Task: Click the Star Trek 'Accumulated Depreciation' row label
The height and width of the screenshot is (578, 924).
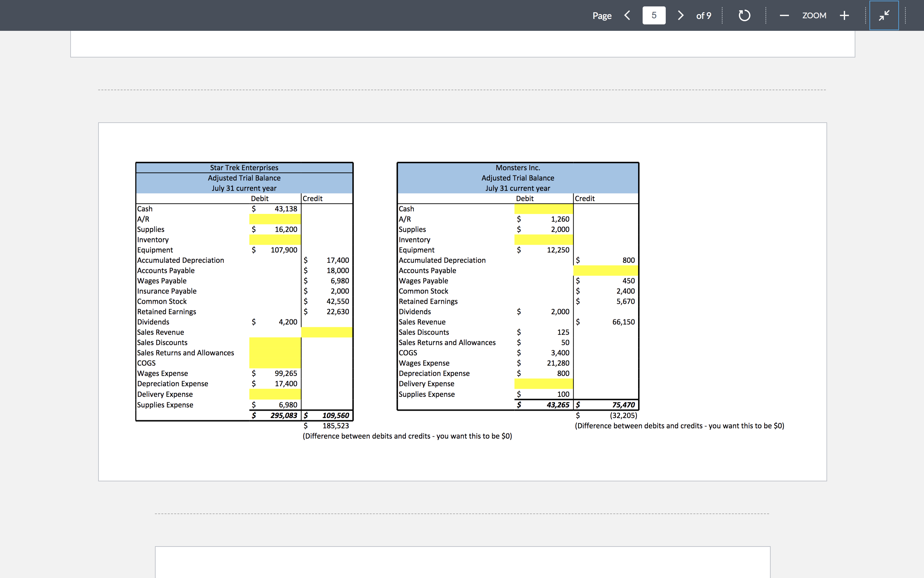Action: coord(181,260)
